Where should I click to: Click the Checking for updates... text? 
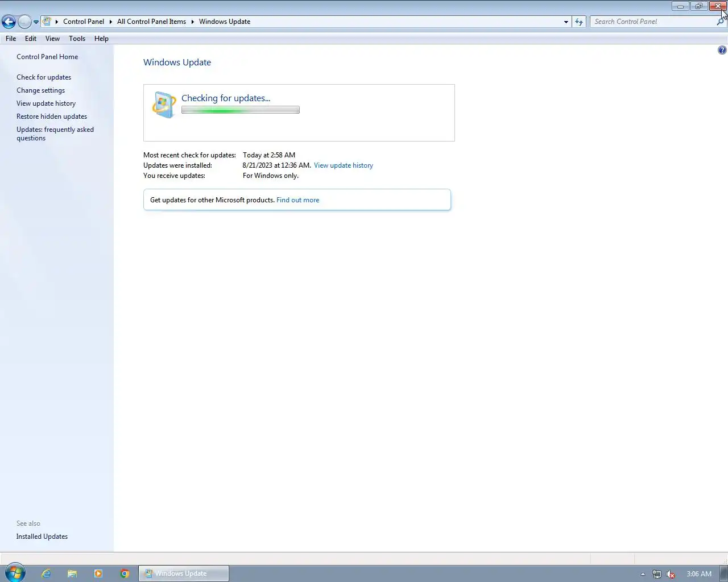(x=226, y=98)
